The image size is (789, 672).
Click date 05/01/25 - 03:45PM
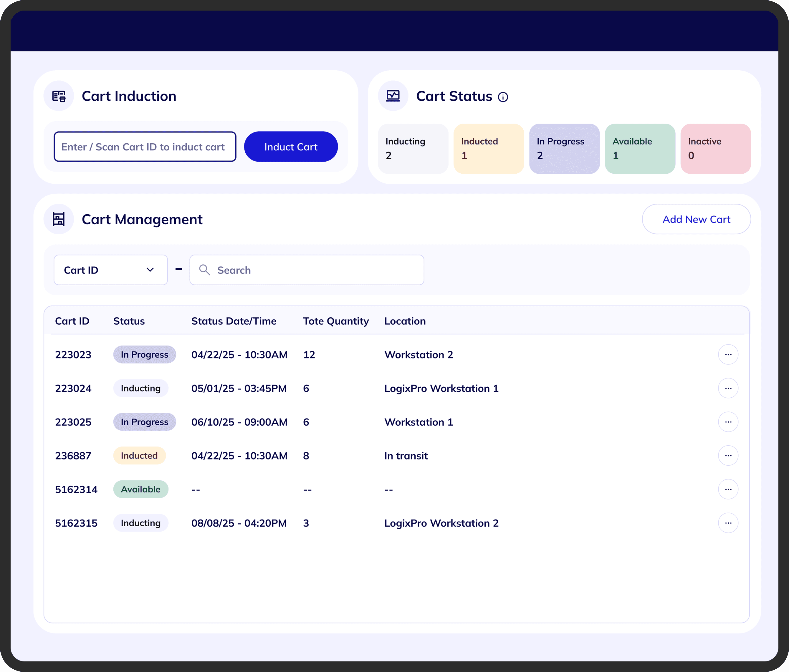239,389
